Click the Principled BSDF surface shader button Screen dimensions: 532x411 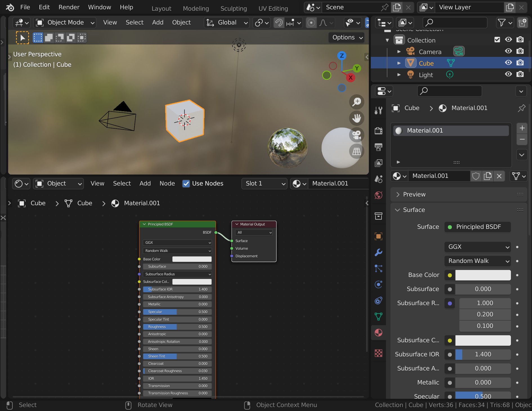tap(478, 227)
